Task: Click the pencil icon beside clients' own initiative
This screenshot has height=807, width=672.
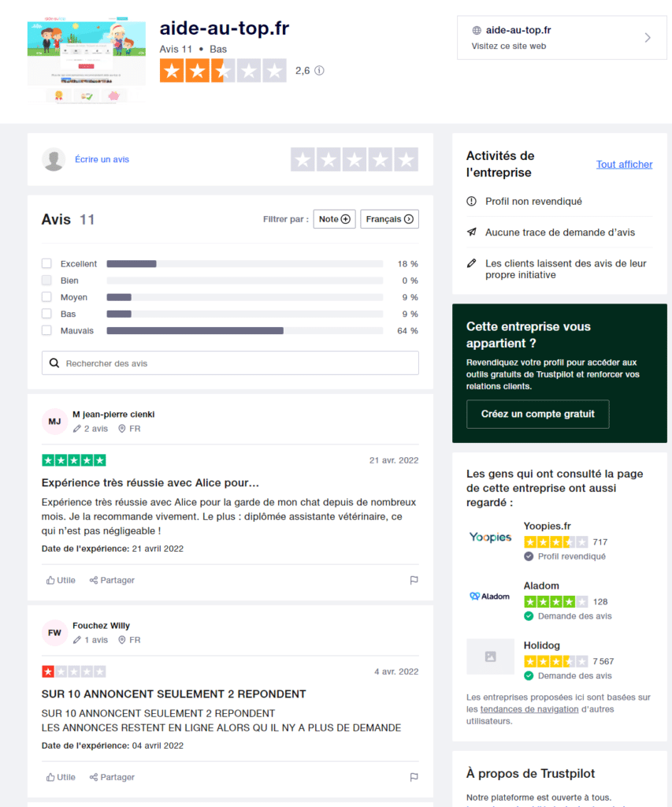Action: point(471,263)
